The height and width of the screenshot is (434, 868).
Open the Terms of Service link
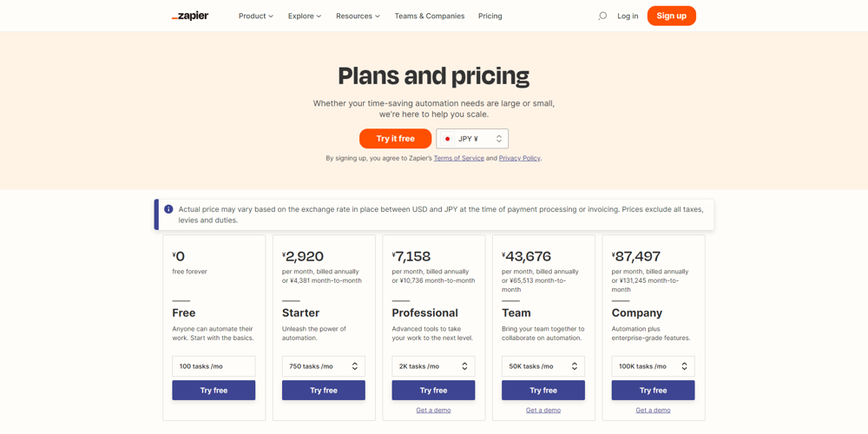458,158
